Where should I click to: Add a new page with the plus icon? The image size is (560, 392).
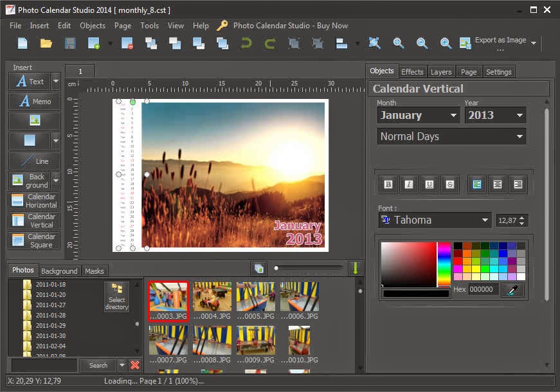[94, 43]
